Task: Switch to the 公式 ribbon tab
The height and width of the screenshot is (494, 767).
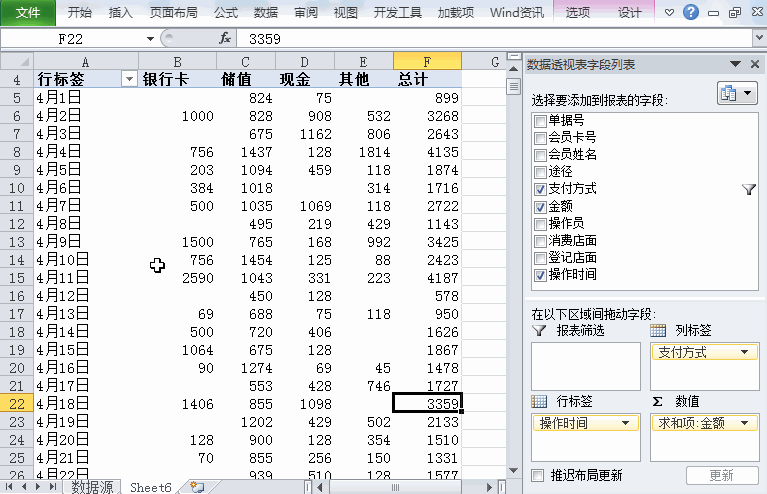Action: coord(226,13)
